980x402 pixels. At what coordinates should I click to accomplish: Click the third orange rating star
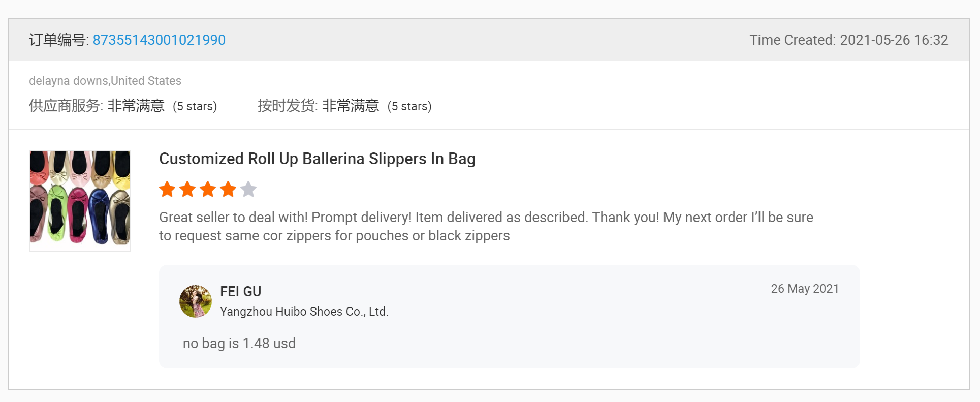click(x=208, y=190)
